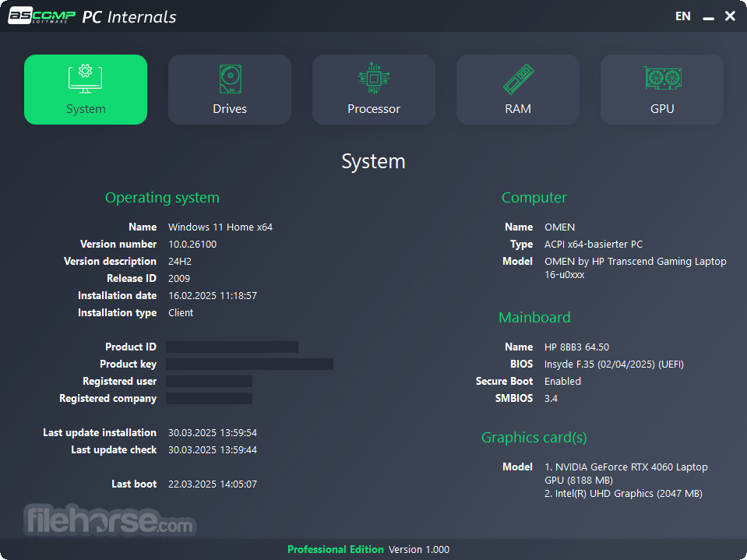Select Intel(R) UHD Graphics entry

click(x=624, y=494)
